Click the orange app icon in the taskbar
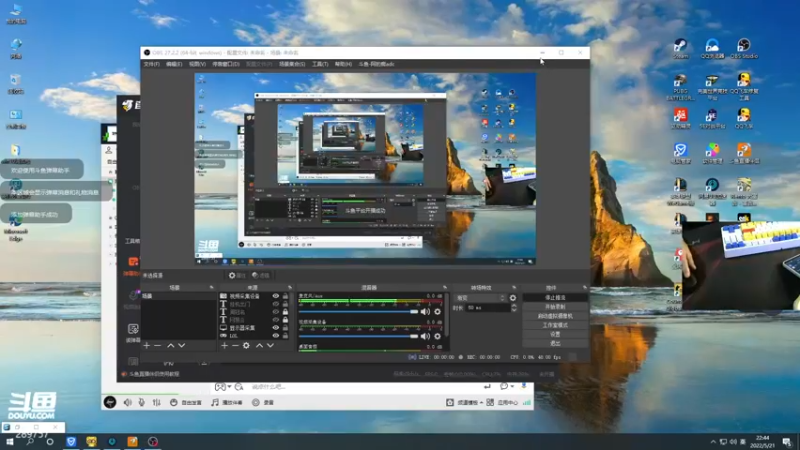This screenshot has width=800, height=450. click(x=132, y=441)
